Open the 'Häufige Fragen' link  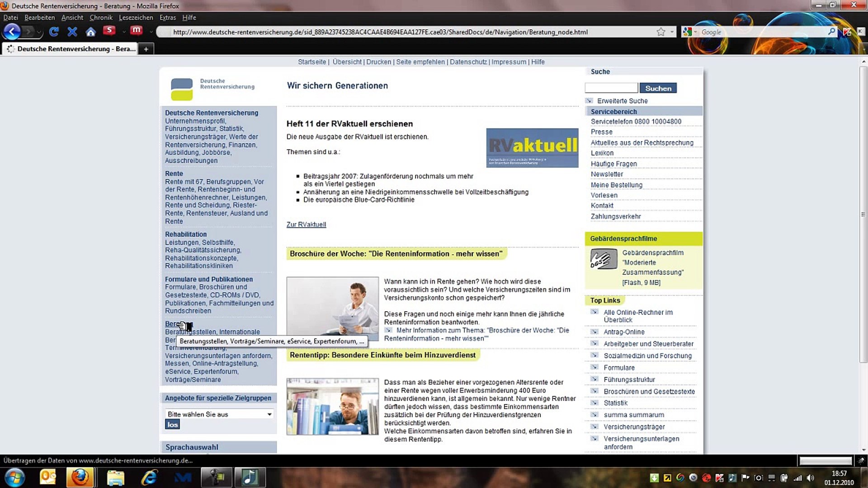pyautogui.click(x=614, y=164)
